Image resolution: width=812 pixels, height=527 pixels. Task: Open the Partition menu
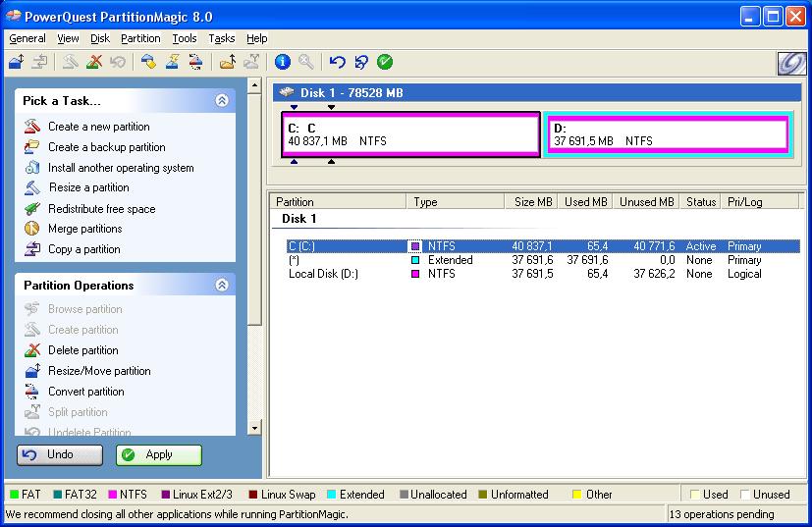(x=140, y=38)
